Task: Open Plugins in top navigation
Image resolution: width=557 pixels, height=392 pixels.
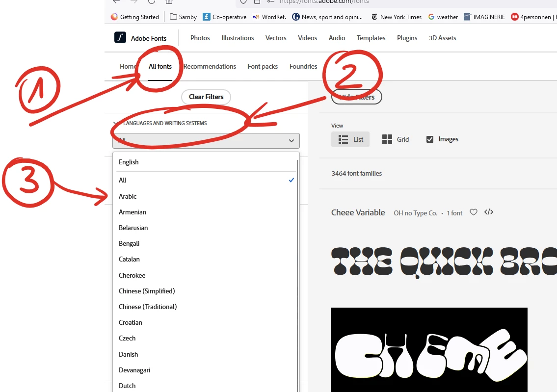Action: [407, 38]
